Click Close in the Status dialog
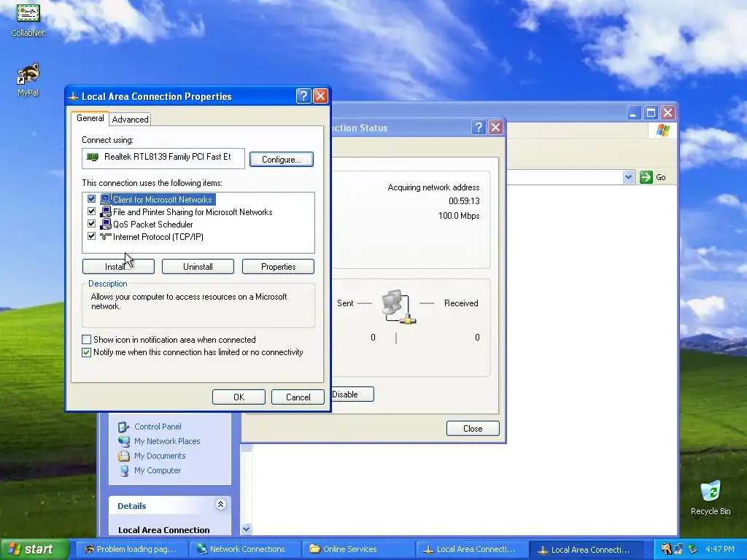 (473, 429)
